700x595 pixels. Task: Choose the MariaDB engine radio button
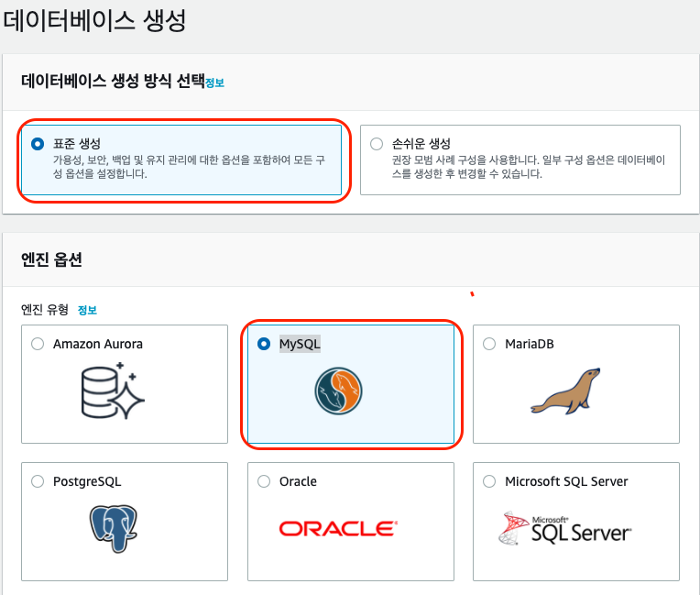click(489, 344)
